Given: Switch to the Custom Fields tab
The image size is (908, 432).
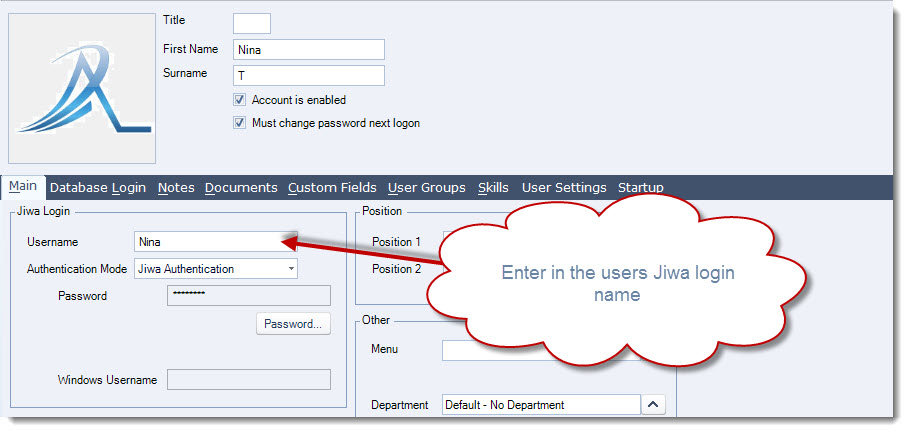Looking at the screenshot, I should pyautogui.click(x=332, y=188).
